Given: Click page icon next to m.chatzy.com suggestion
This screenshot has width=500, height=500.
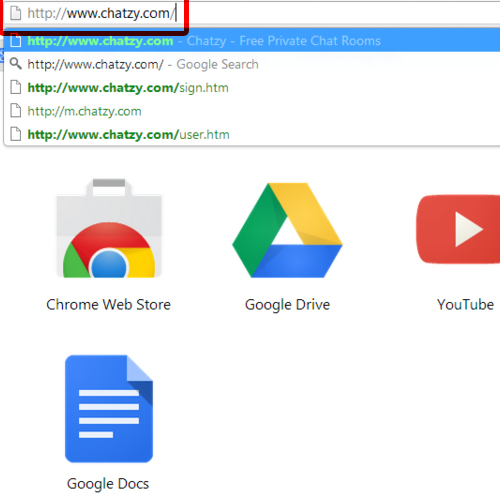Looking at the screenshot, I should pyautogui.click(x=15, y=111).
